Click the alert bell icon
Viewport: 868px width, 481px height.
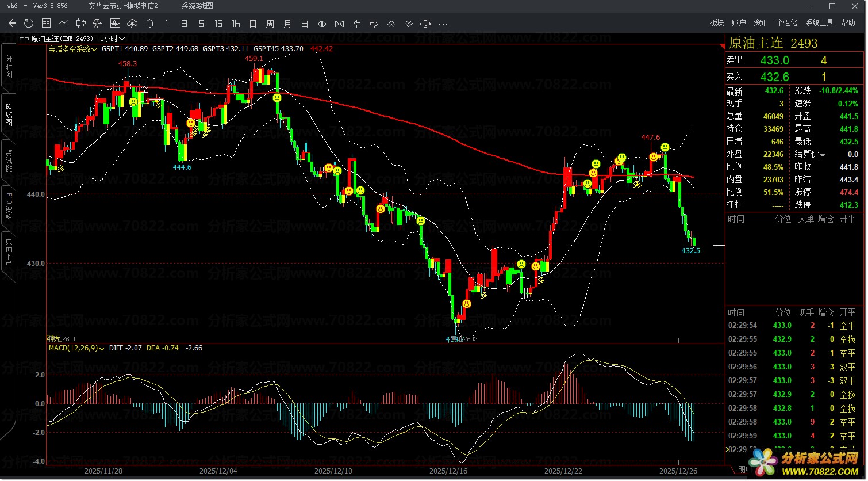click(x=149, y=24)
